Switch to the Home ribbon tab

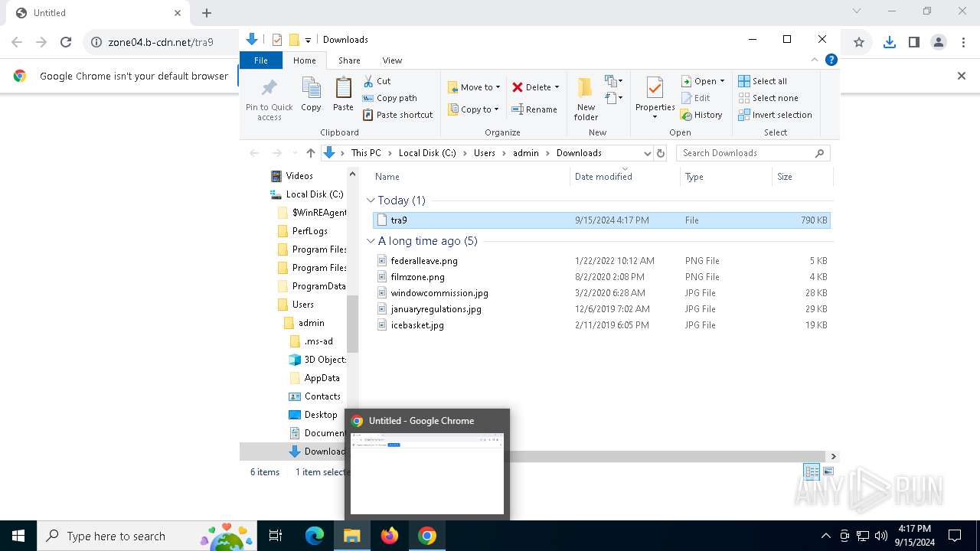pos(304,60)
